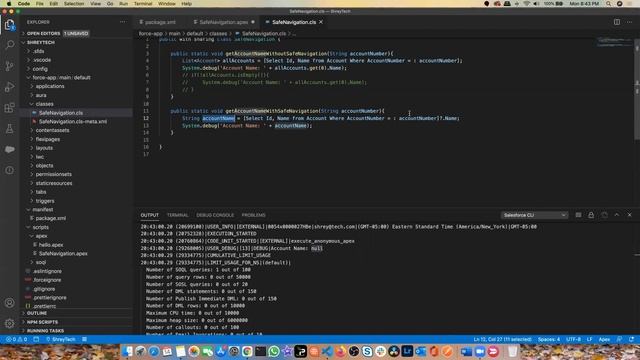Switch to the Terminal panel tab
640x360 pixels.
pos(177,215)
